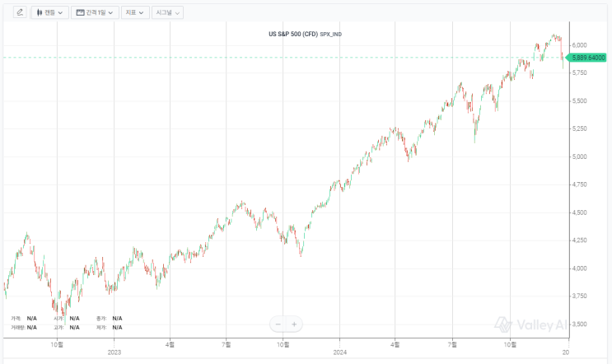612x364 pixels.
Task: Click the 5,889.64000 current price tag
Action: coord(586,58)
